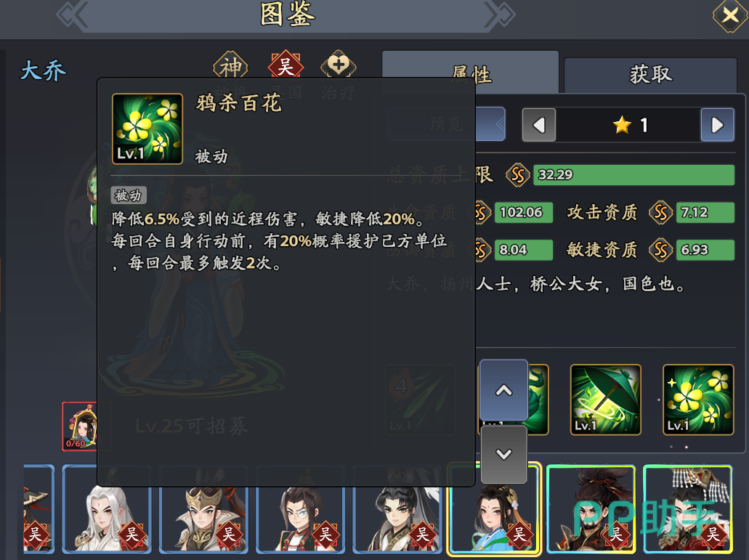Image resolution: width=749 pixels, height=560 pixels.
Task: Click the healer role cross icon
Action: (x=339, y=65)
